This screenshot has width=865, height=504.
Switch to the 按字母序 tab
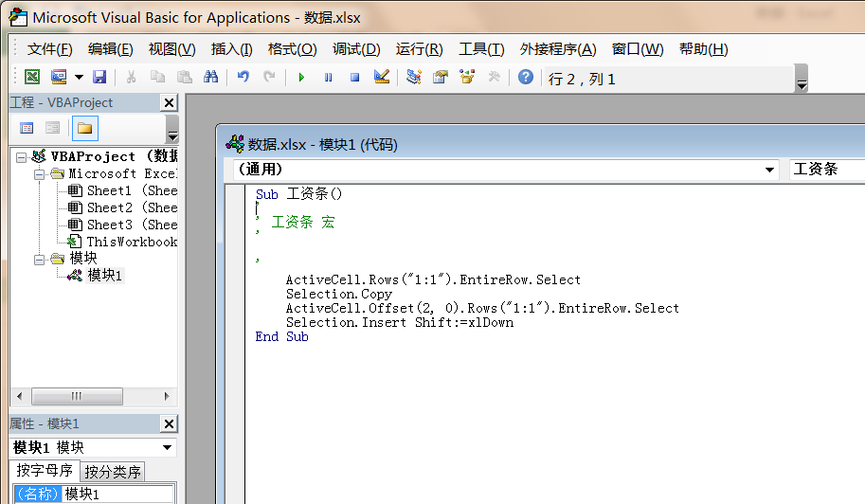pos(45,470)
